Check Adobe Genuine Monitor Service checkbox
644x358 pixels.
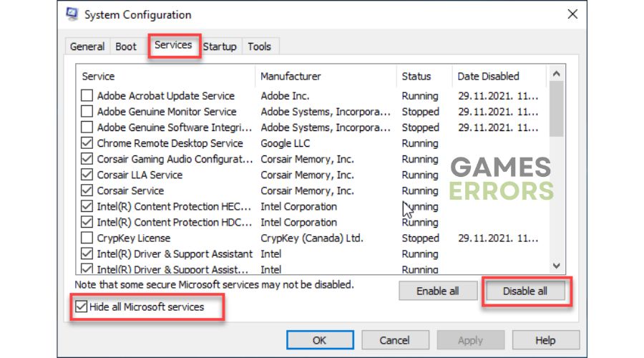point(87,112)
